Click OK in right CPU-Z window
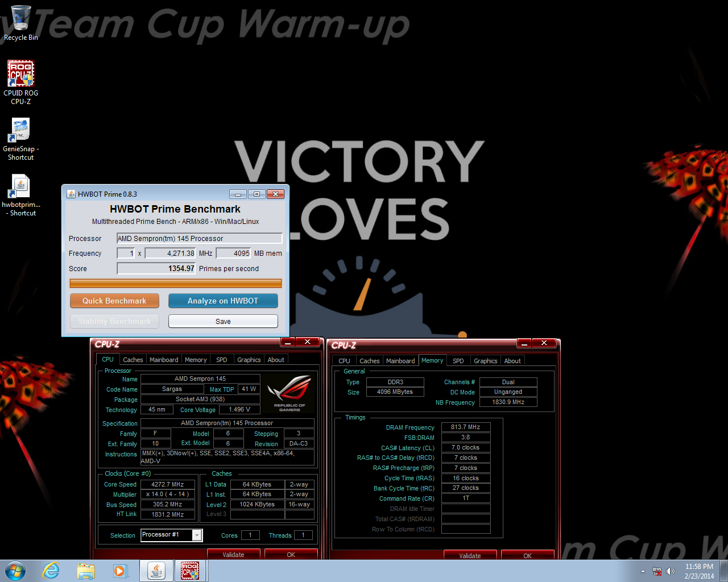This screenshot has width=728, height=582. [527, 555]
